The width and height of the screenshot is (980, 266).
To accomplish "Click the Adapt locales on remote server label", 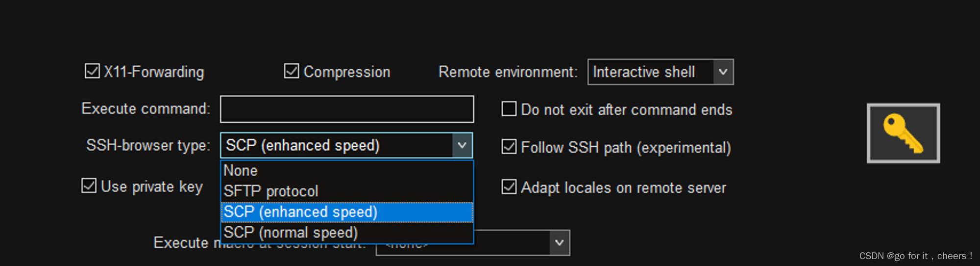I will [x=623, y=188].
